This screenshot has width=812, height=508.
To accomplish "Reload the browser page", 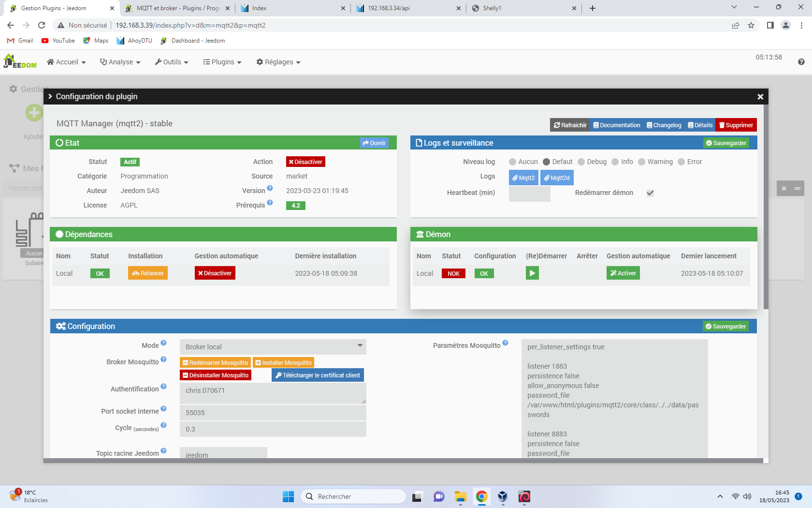I will point(42,25).
